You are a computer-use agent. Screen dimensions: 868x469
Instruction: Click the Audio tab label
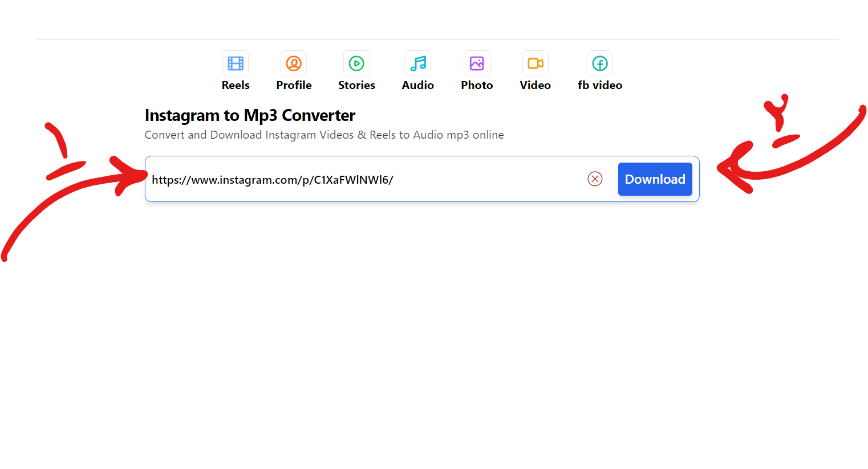(418, 85)
